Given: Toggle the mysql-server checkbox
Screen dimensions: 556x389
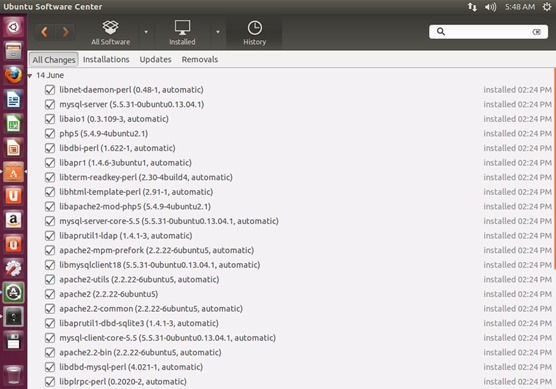Looking at the screenshot, I should click(50, 104).
